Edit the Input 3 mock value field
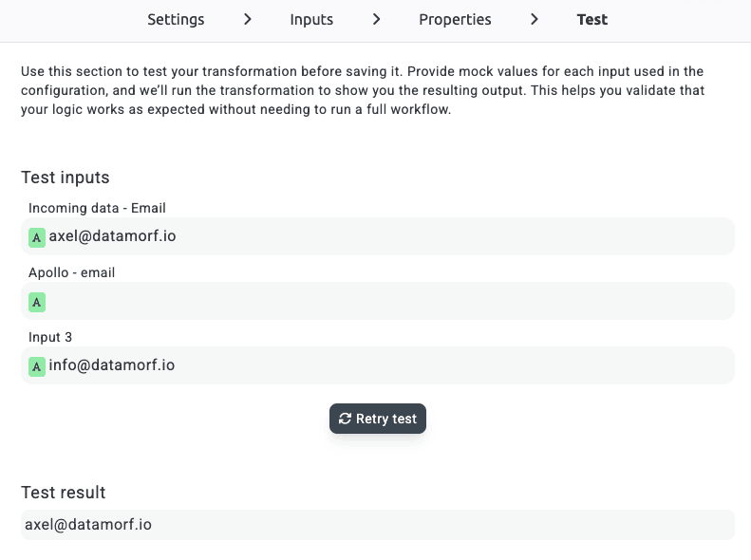Viewport: 751px width, 560px height. point(380,366)
